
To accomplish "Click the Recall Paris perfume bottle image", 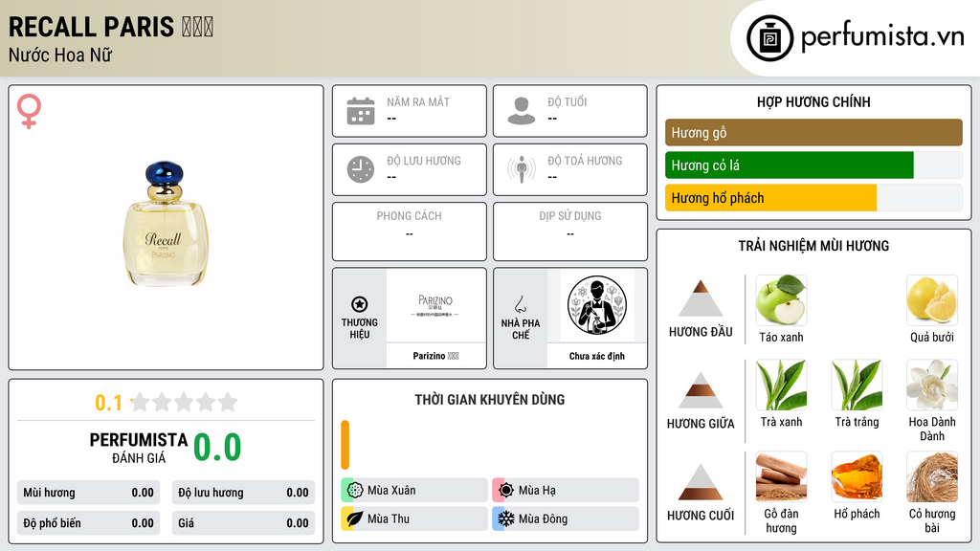I will point(165,223).
